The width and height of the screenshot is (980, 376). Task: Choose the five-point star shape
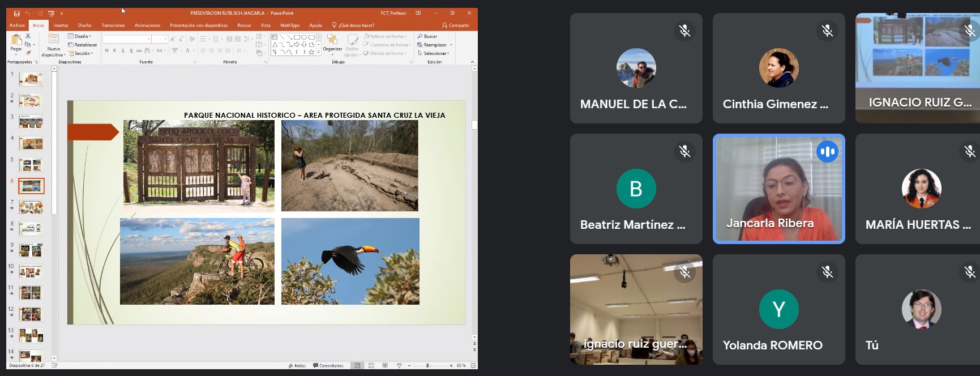coord(311,52)
